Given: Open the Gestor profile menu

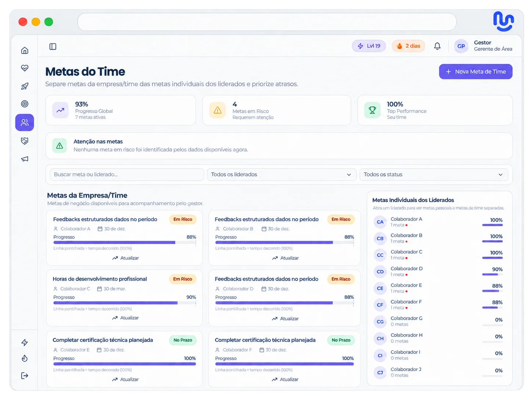Looking at the screenshot, I should click(483, 46).
